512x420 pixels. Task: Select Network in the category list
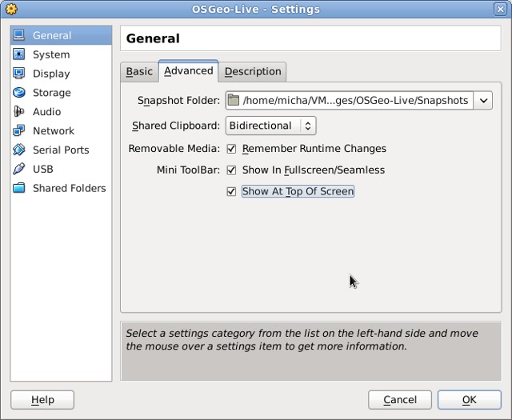(61, 130)
